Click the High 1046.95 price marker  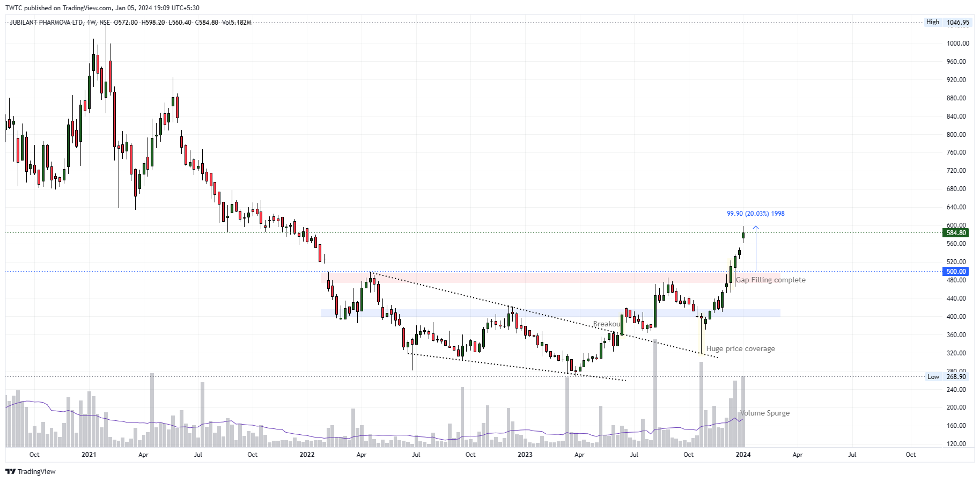[x=948, y=22]
